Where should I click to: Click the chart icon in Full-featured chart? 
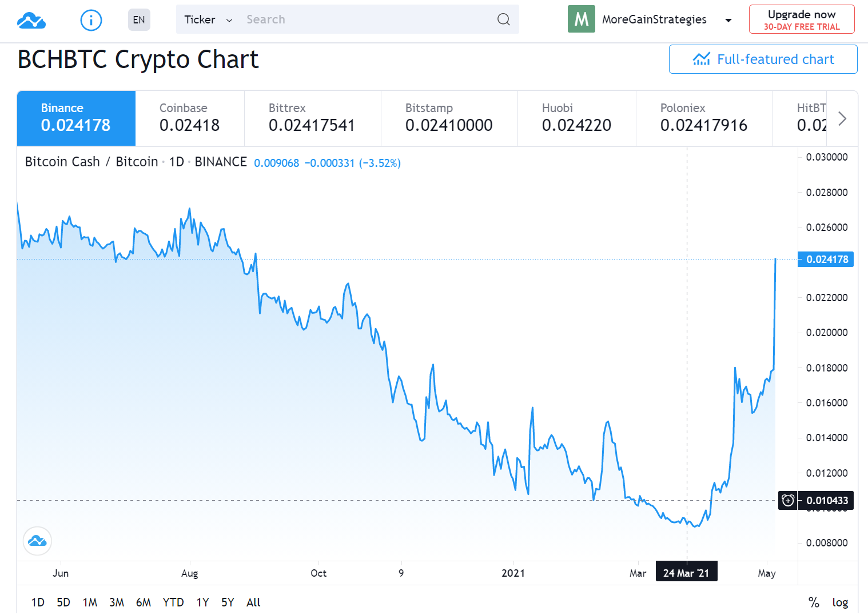701,59
